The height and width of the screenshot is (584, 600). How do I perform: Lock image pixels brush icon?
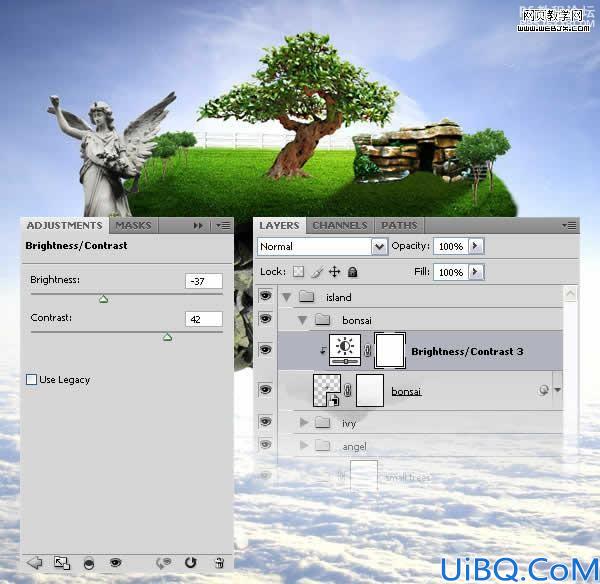click(316, 272)
